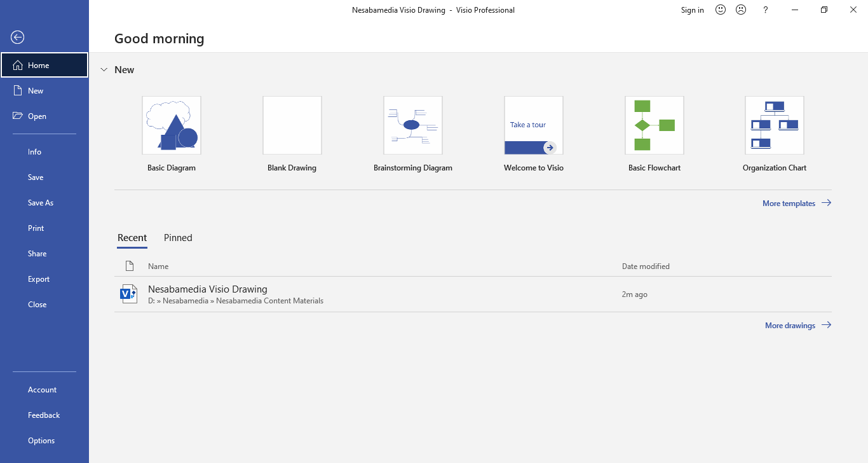Open the Organization Chart template
The width and height of the screenshot is (868, 463).
[775, 125]
